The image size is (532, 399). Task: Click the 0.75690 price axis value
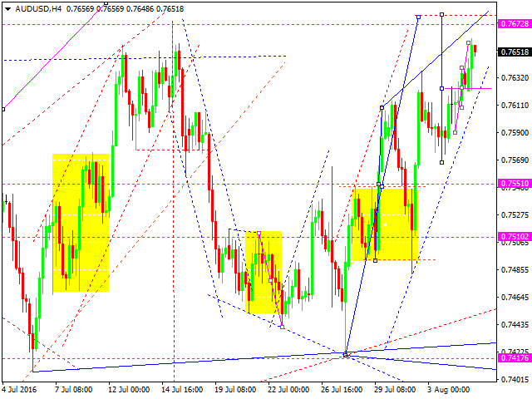[515, 160]
